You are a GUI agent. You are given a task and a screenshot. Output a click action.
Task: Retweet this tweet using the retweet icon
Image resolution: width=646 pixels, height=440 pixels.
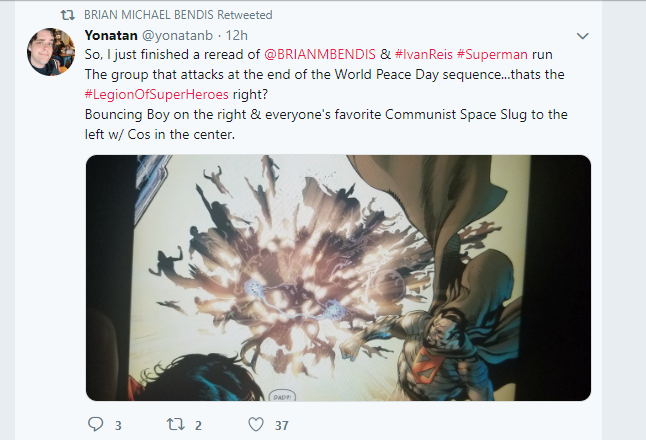click(176, 424)
